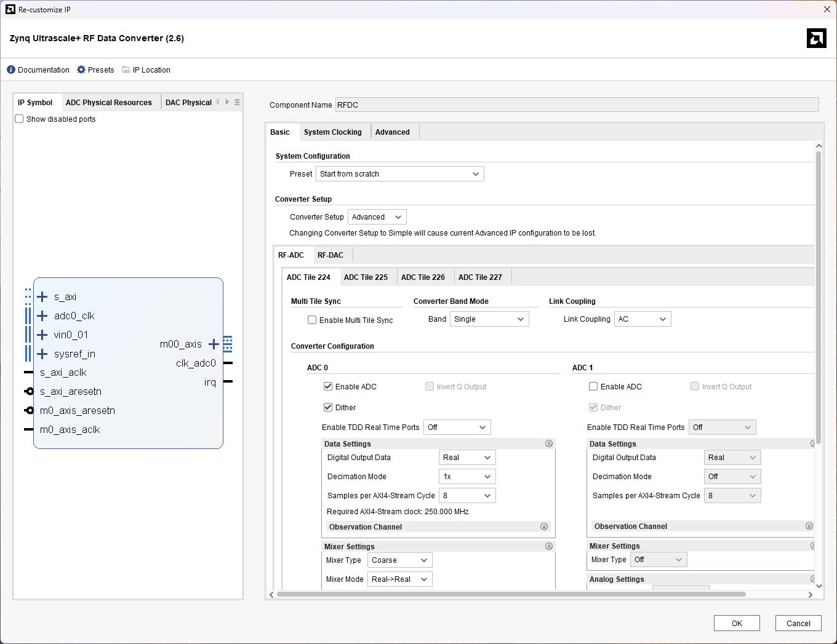Select the RF-DAC tab
The image size is (837, 644).
pos(330,255)
